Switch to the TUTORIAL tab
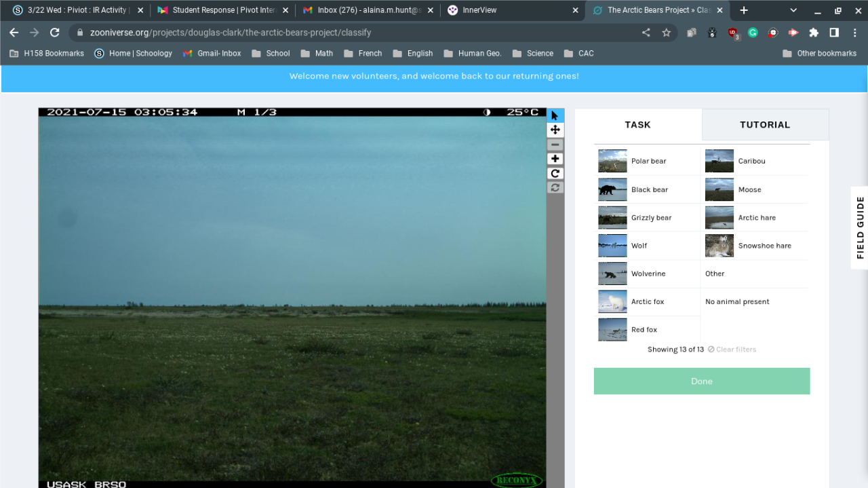Screen dimensions: 868x488 click(x=764, y=125)
